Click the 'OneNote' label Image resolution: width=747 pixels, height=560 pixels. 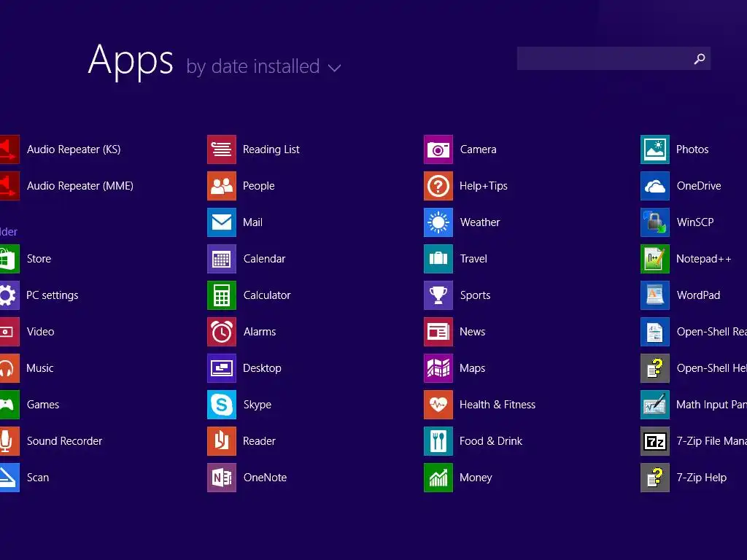(x=265, y=477)
